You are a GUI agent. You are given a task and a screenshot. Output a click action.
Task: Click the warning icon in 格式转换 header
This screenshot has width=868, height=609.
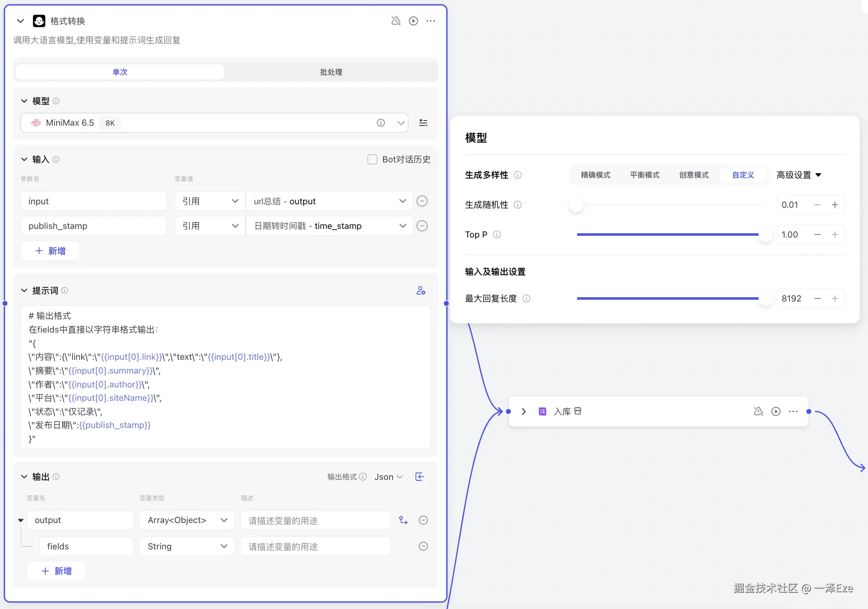(x=396, y=21)
